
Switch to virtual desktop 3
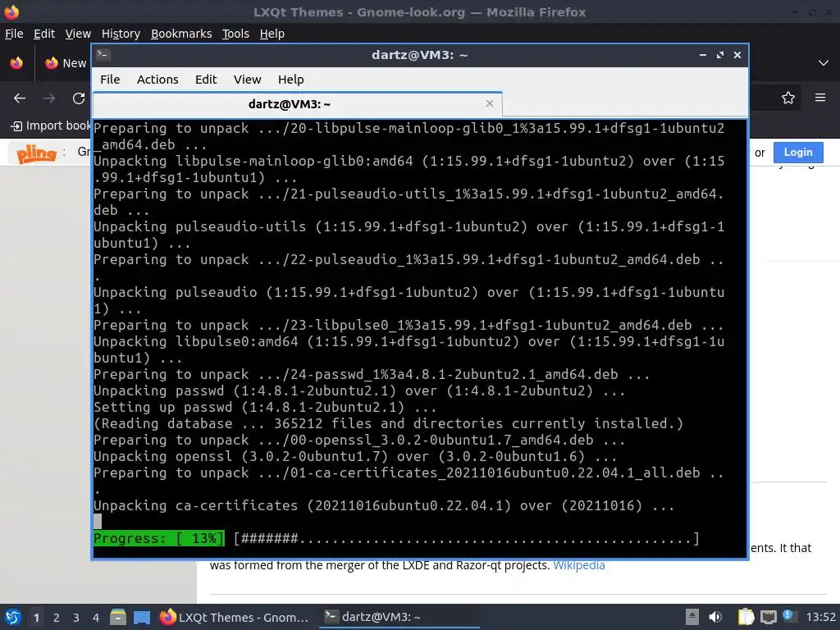pos(76,617)
